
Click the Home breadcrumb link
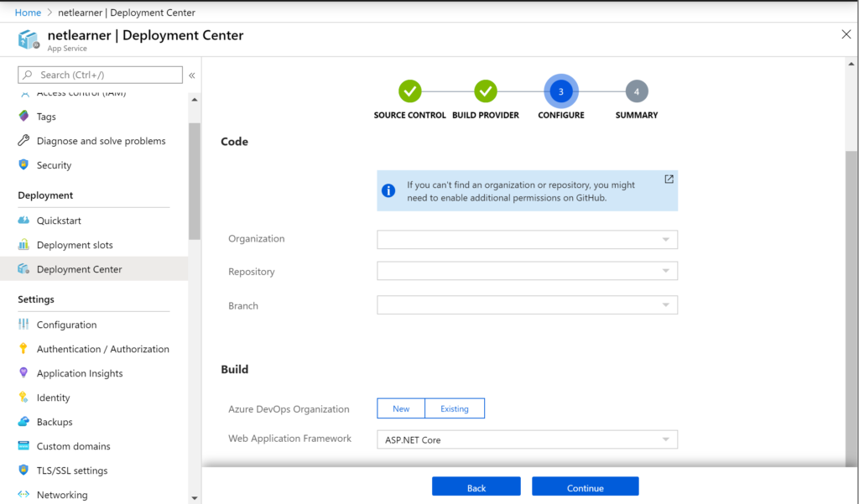pyautogui.click(x=28, y=12)
